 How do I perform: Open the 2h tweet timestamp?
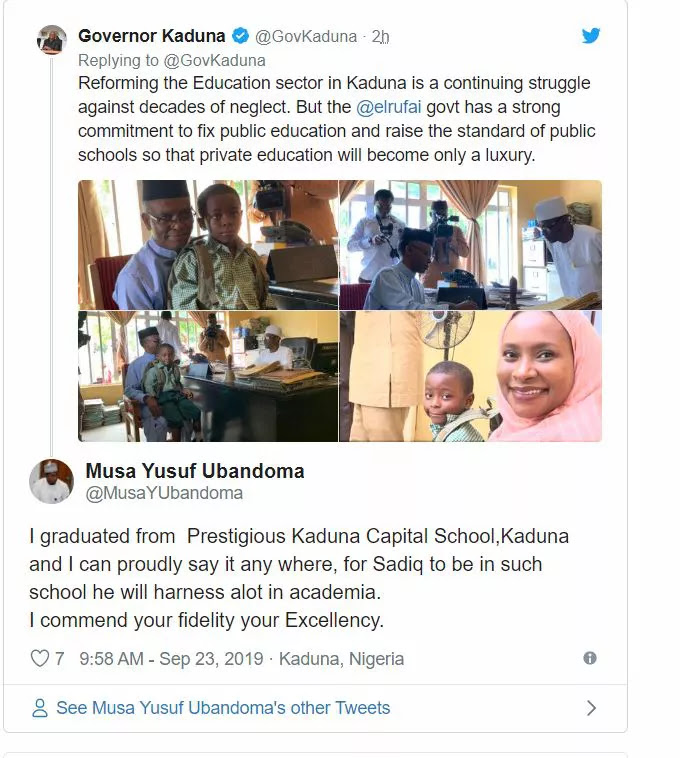380,36
